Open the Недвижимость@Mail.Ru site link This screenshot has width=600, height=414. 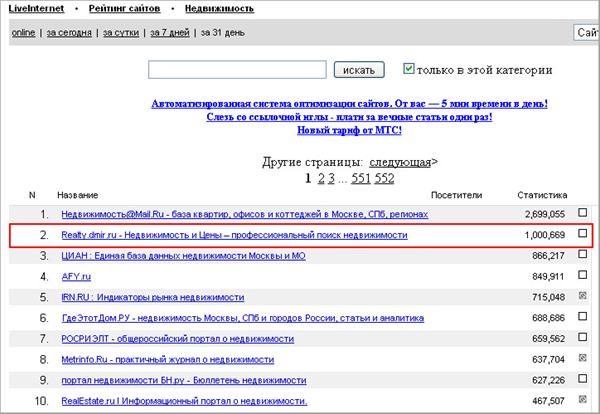pos(245,214)
